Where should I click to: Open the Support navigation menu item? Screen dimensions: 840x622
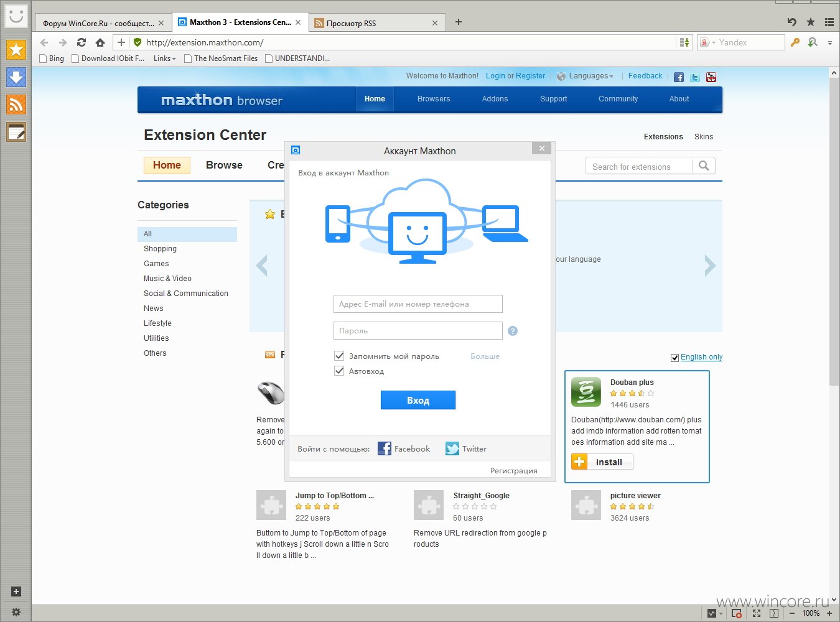(x=554, y=99)
